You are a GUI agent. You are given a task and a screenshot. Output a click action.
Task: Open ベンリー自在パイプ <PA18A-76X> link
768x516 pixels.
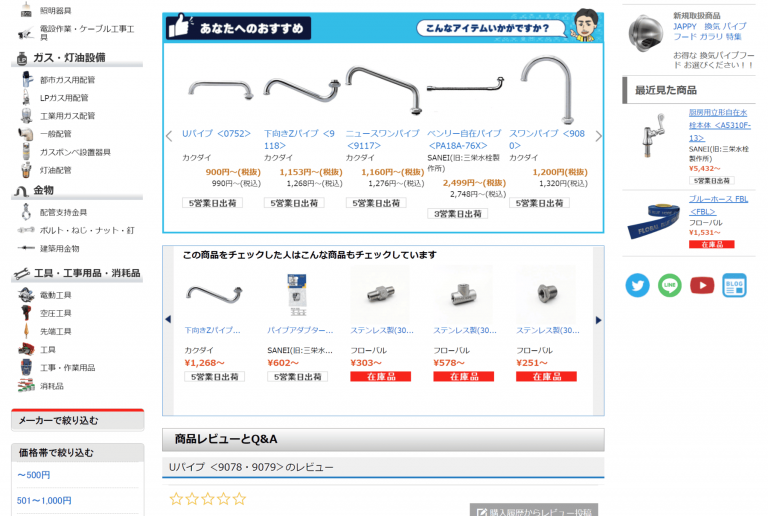(464, 140)
